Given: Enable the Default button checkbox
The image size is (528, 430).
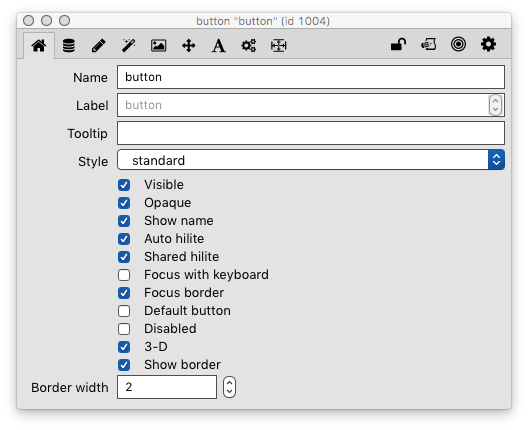Looking at the screenshot, I should click(124, 311).
